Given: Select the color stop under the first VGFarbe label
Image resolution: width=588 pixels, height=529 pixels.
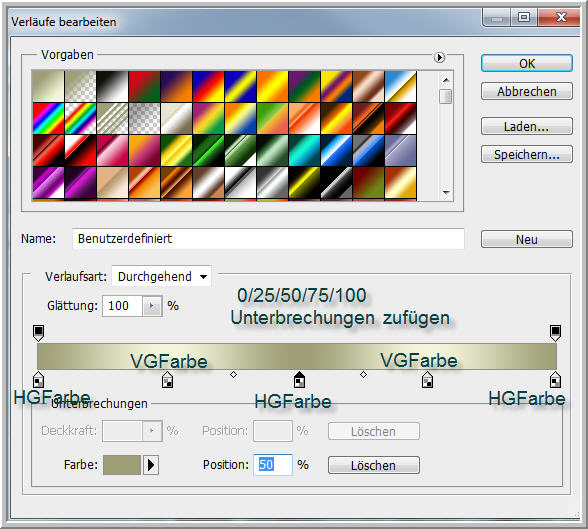Looking at the screenshot, I should click(167, 379).
